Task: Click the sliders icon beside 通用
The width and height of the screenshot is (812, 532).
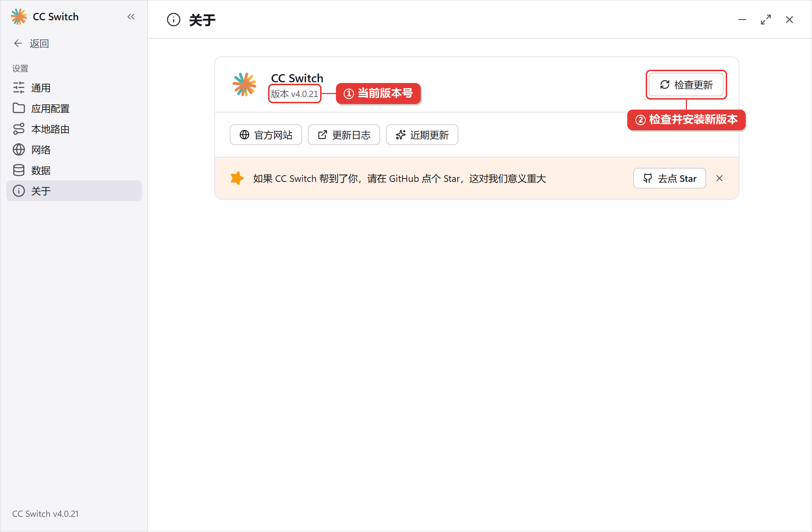Action: (x=19, y=88)
